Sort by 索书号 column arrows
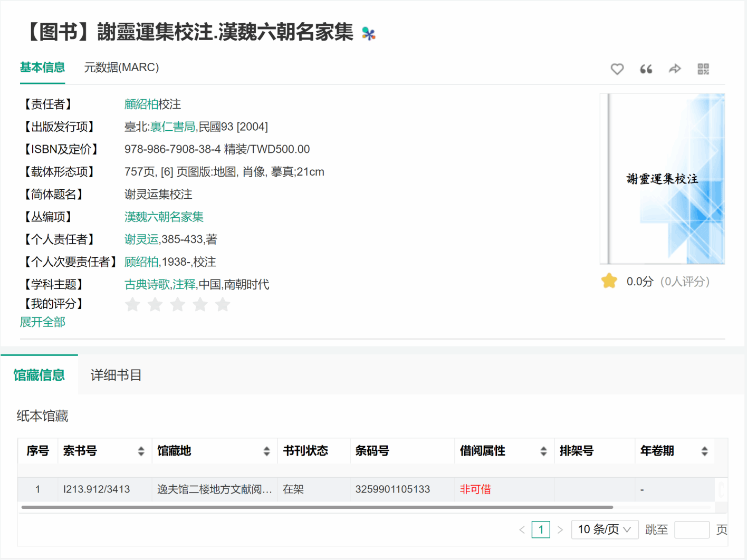 pos(141,451)
